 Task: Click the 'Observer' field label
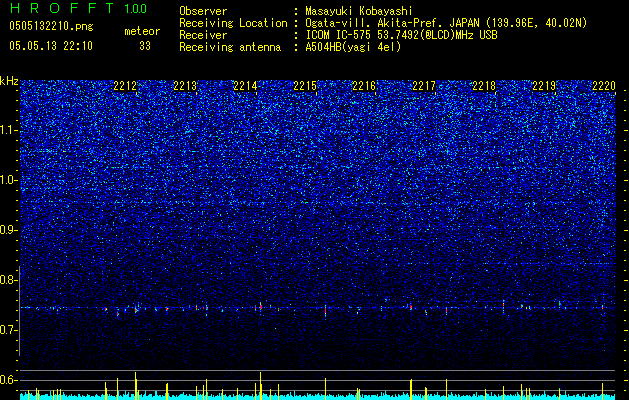[203, 11]
